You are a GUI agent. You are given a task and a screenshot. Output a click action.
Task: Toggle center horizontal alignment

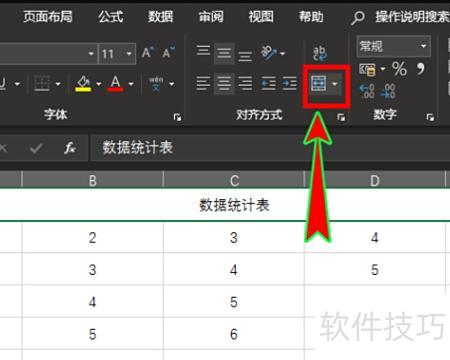(224, 83)
